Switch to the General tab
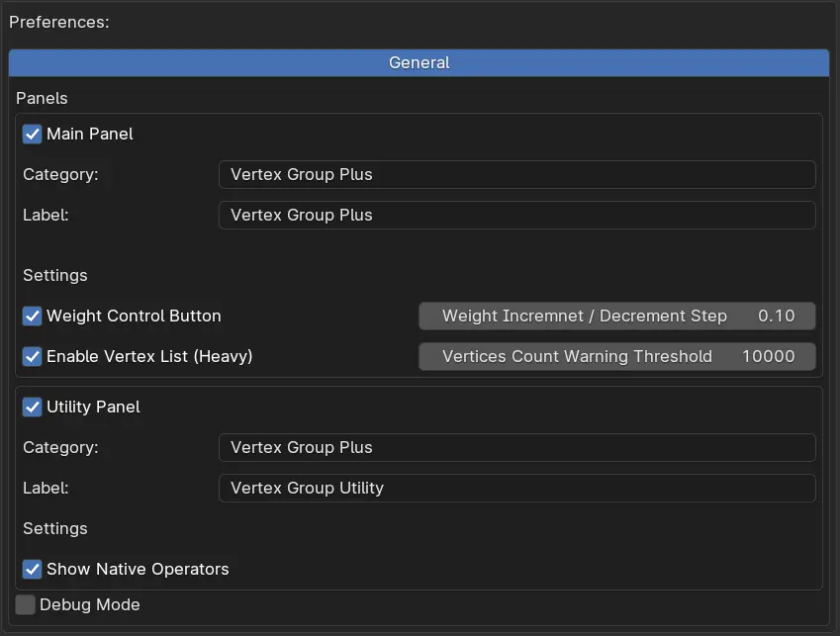Image resolution: width=840 pixels, height=636 pixels. pos(419,62)
